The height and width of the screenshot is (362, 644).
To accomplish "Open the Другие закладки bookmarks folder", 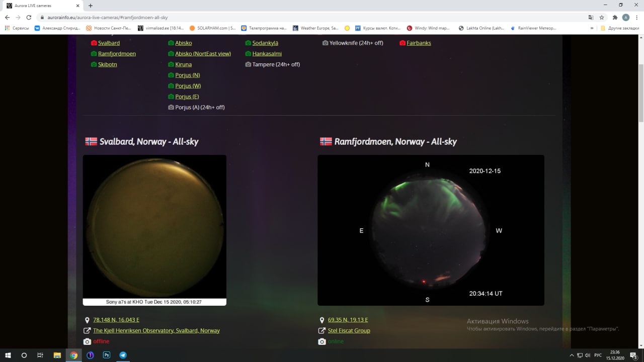I will click(x=620, y=28).
